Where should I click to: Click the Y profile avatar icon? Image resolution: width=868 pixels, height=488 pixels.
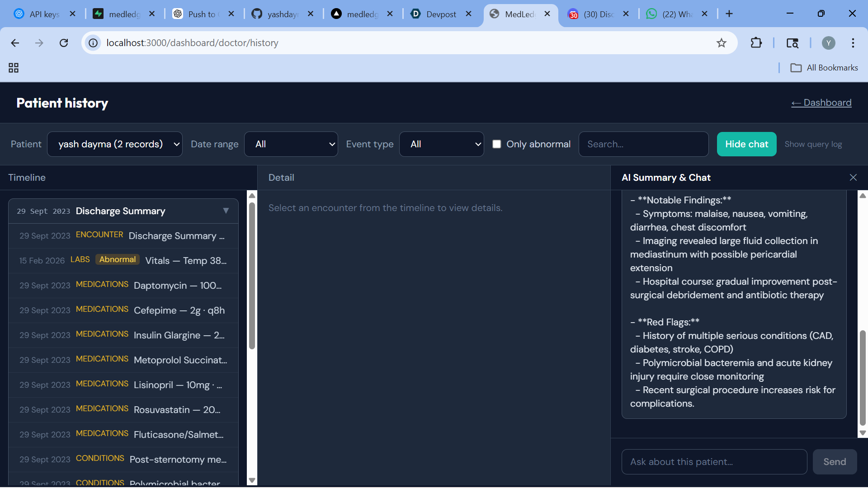828,43
